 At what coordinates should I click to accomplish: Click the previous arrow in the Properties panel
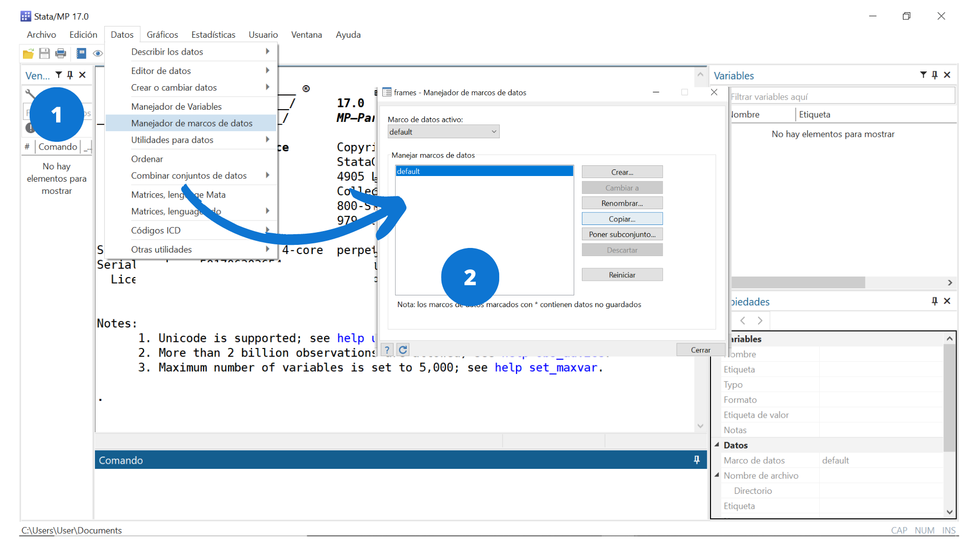743,320
